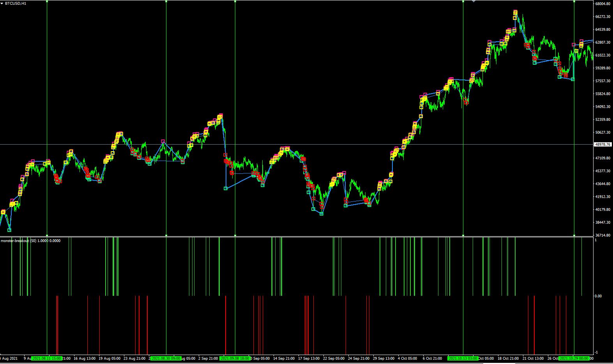Click the 48978.76 horizontal line price label

[x=602, y=145]
